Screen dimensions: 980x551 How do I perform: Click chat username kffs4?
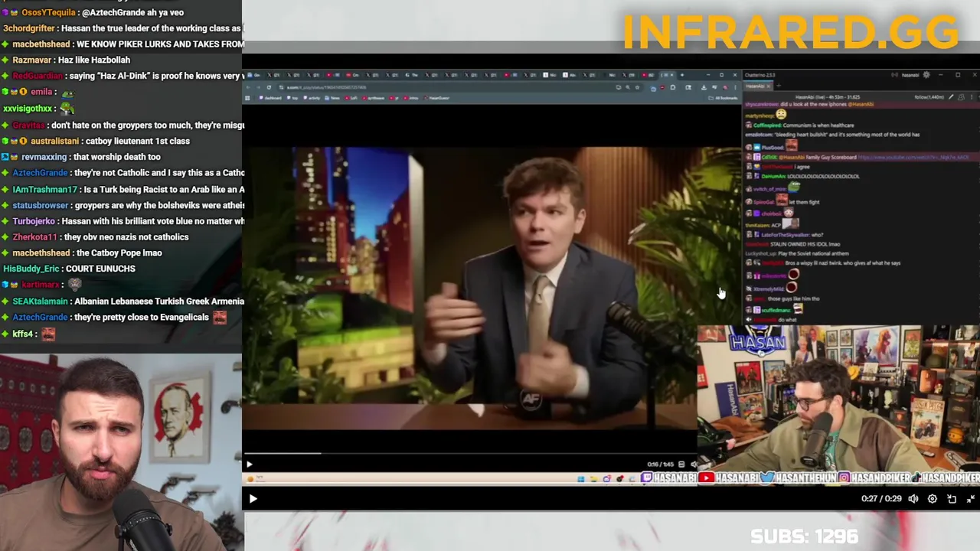[22, 334]
